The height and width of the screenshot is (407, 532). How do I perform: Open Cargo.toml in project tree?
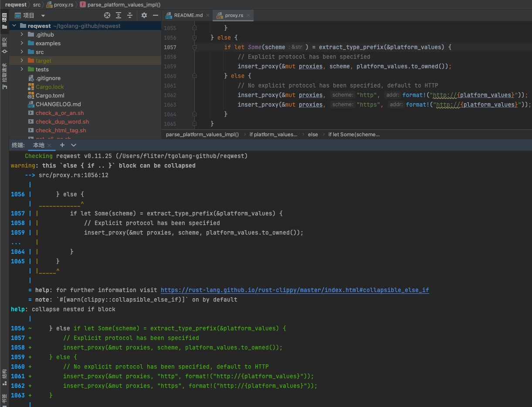click(x=50, y=95)
